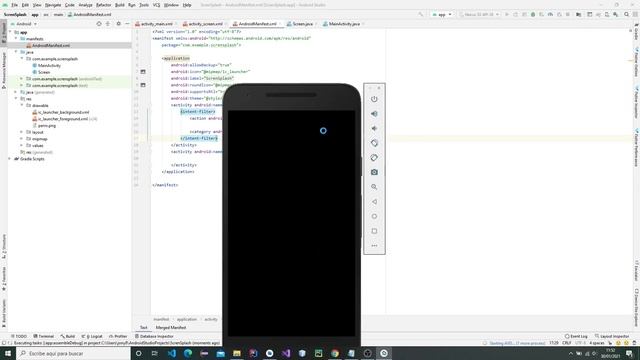The width and height of the screenshot is (640, 360).
Task: Open the TODO tool window
Action: click(x=19, y=336)
